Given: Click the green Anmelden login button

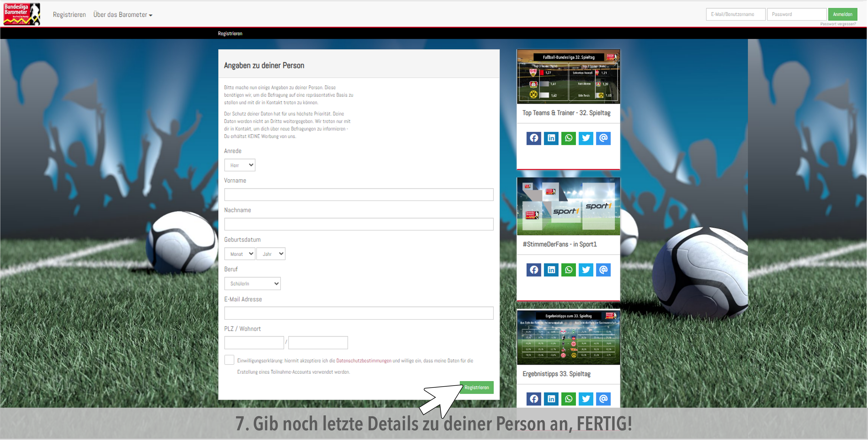Looking at the screenshot, I should (x=842, y=14).
